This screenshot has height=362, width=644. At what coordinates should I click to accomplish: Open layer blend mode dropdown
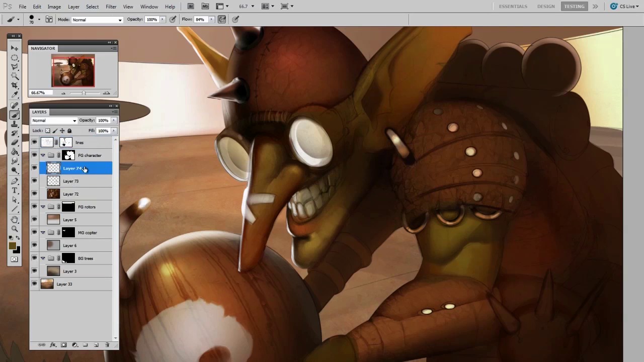tap(54, 121)
